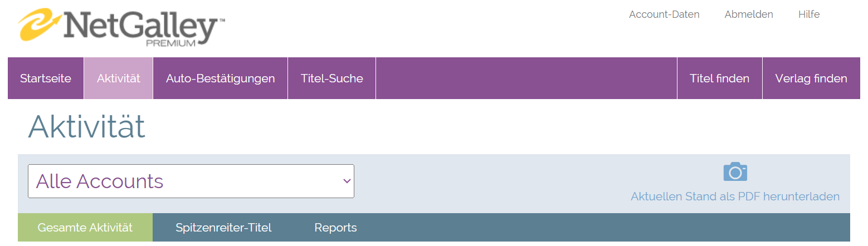Open Auto-Bestätigungen in the navigation bar
868x246 pixels.
point(220,78)
